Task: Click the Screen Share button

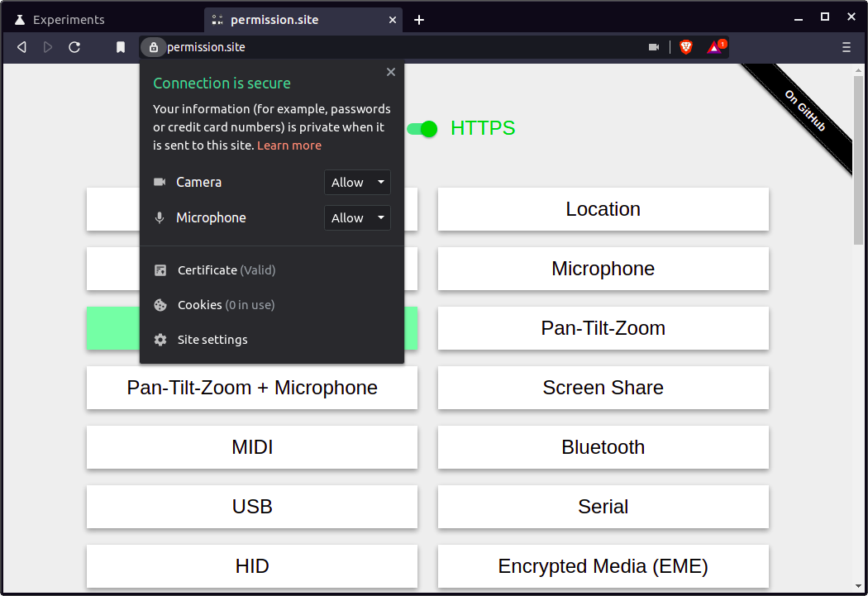Action: coord(603,388)
